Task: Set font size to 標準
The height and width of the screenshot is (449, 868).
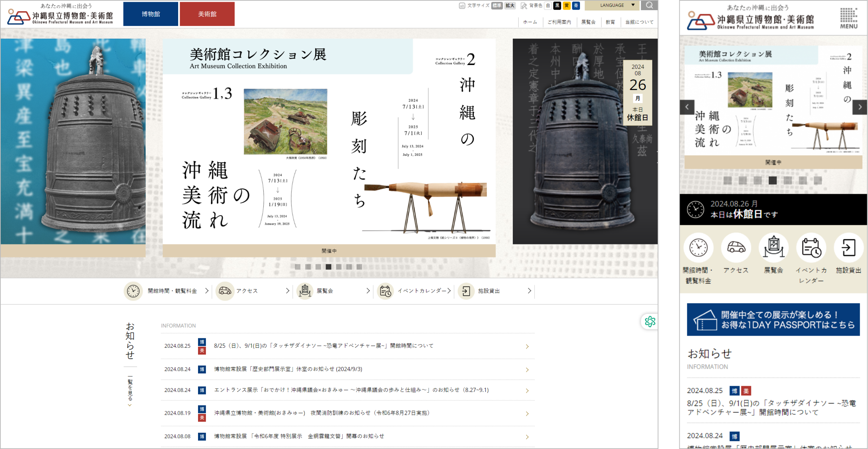Action: tap(497, 5)
